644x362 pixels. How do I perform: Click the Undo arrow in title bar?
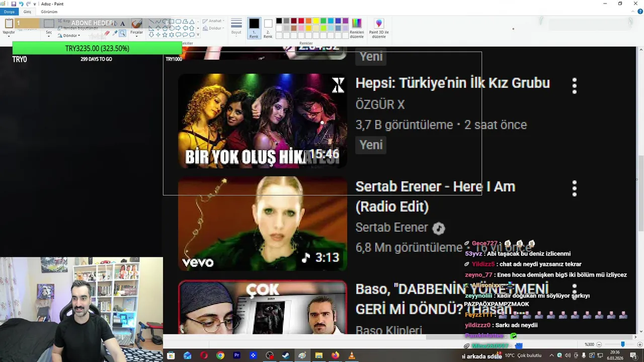pos(21,4)
